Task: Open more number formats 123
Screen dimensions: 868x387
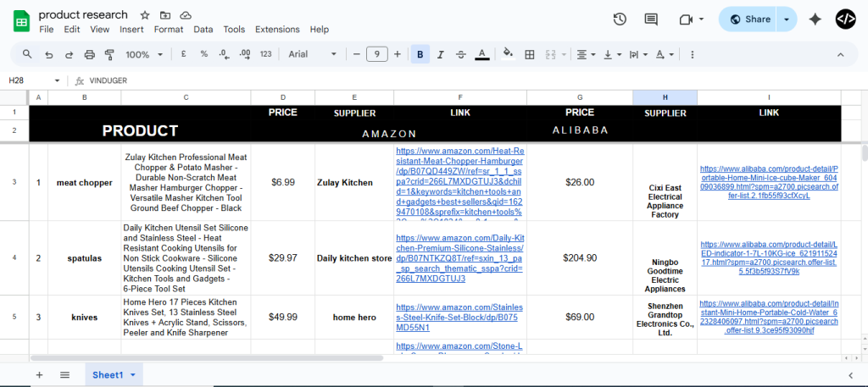Action: point(265,54)
